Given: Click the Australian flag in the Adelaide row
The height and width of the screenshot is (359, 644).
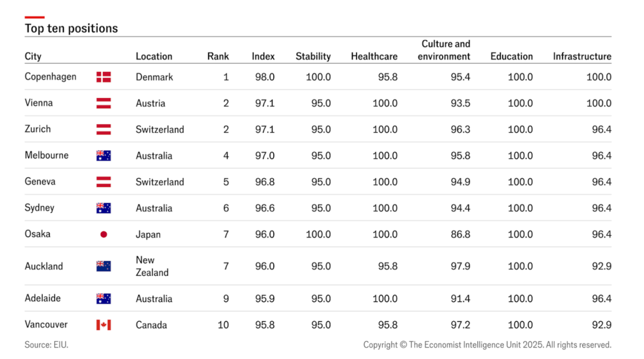Looking at the screenshot, I should click(x=104, y=299).
